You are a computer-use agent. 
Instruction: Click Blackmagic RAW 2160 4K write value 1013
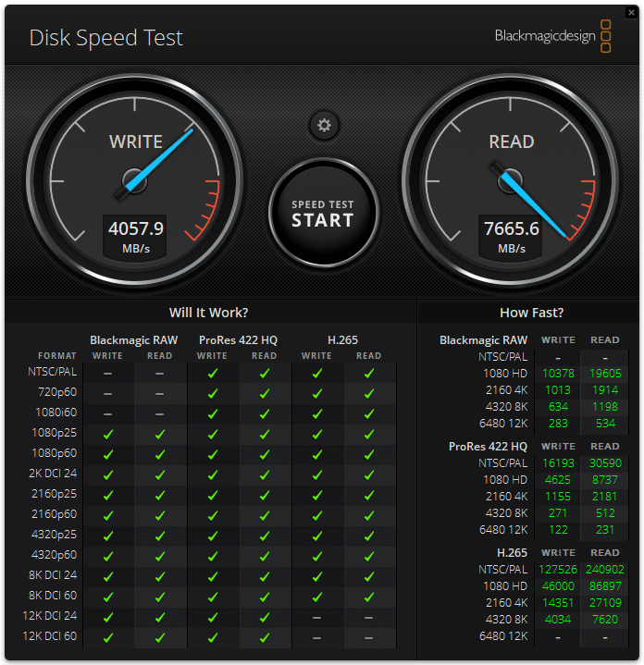(x=558, y=390)
